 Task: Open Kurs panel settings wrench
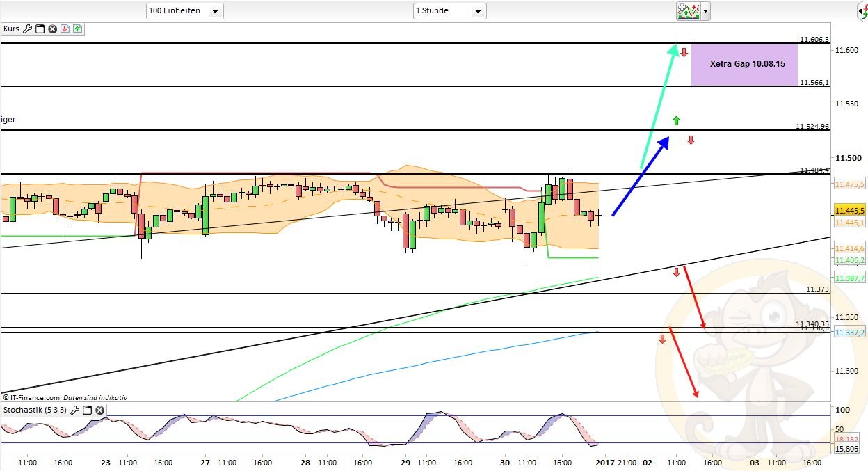[x=28, y=29]
